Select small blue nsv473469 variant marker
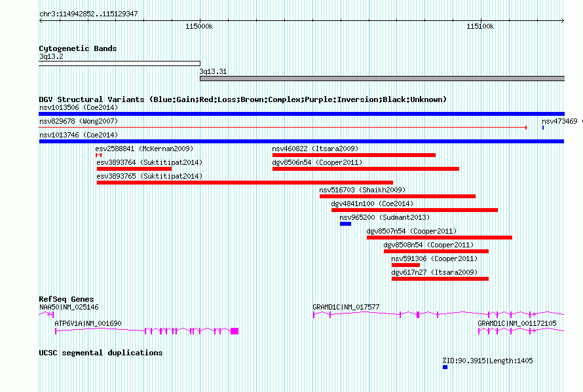Viewport: 583px width, 392px height. click(543, 128)
